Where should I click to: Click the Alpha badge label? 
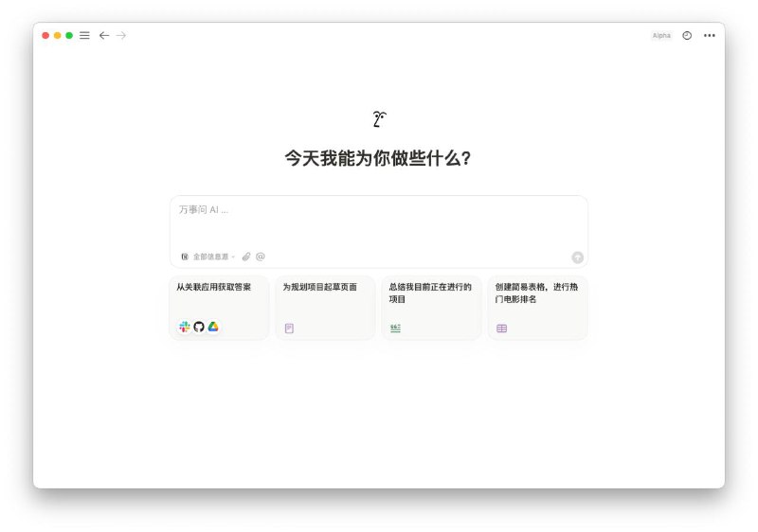point(661,35)
